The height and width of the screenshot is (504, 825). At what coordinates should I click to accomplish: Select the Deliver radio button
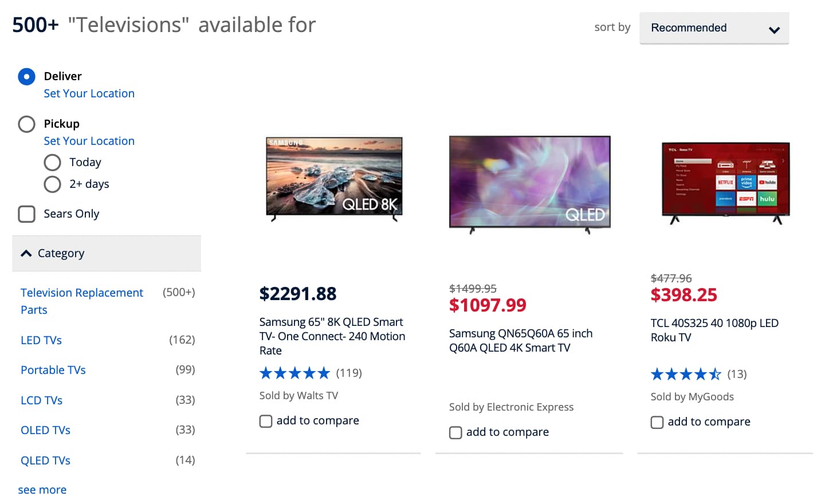[26, 76]
